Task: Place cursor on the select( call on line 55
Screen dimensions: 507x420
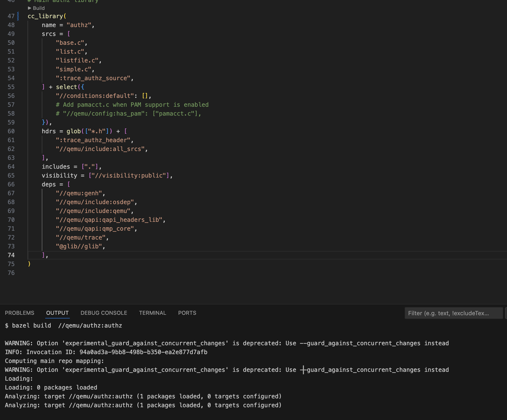Action: tap(67, 87)
